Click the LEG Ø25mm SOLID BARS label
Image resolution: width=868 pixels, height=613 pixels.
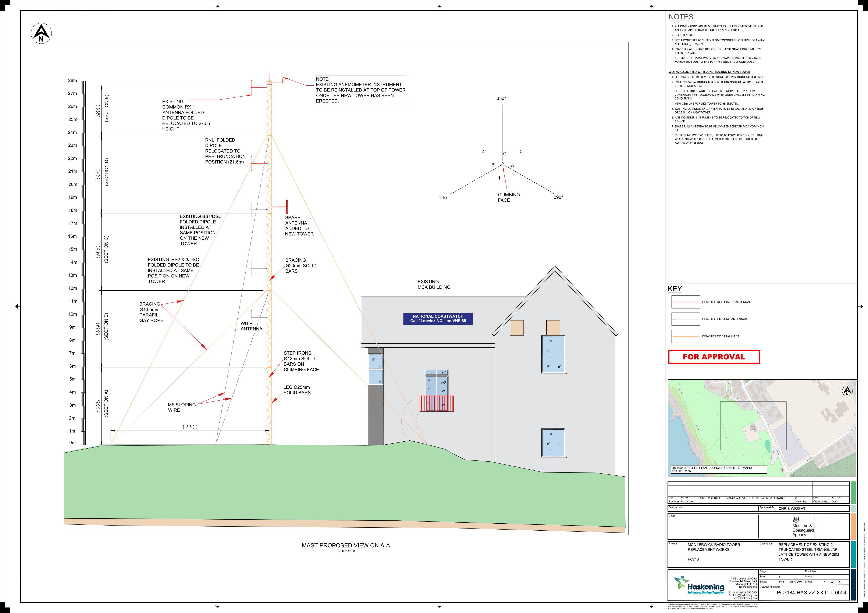(297, 390)
